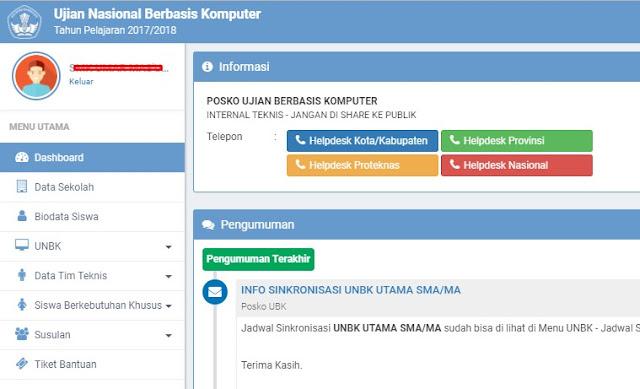Click the Informasi panel title

point(244,67)
